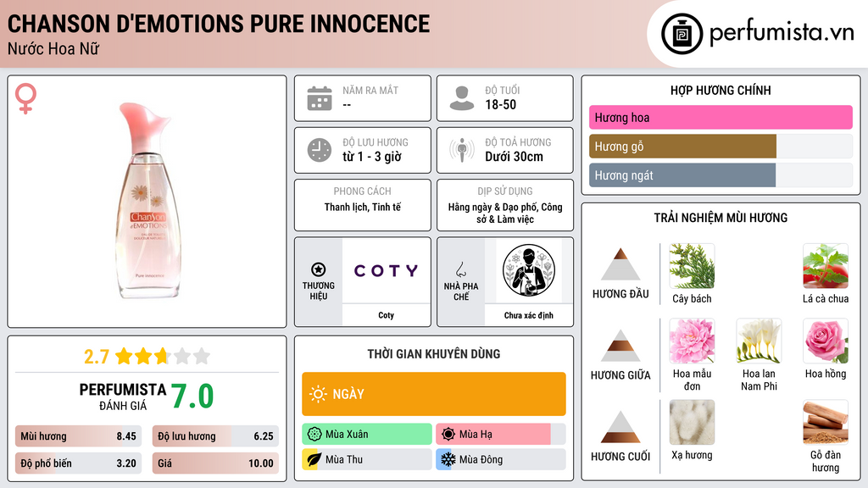This screenshot has width=868, height=488.
Task: Click the Cây bách cypress note image
Action: pyautogui.click(x=692, y=266)
